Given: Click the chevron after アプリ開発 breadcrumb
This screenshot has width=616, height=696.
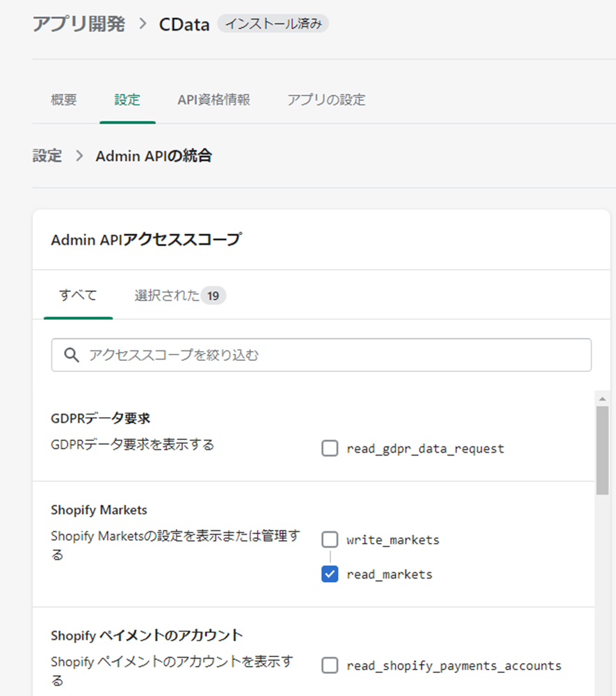Looking at the screenshot, I should coord(143,24).
